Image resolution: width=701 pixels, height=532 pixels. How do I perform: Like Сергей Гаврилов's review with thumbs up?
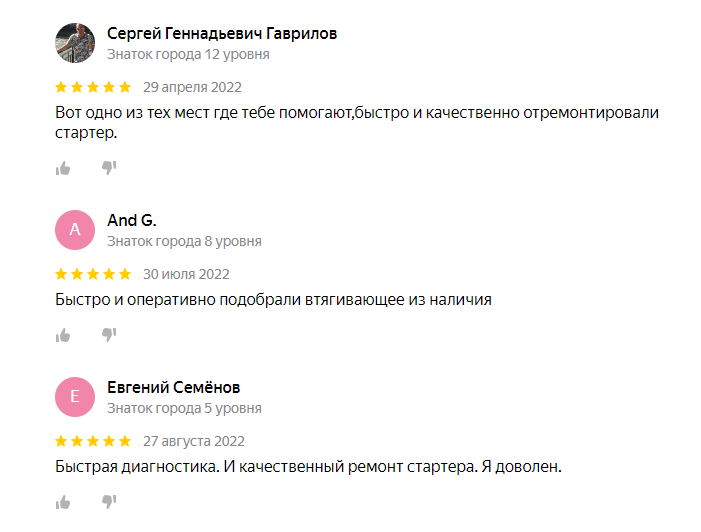click(x=63, y=168)
